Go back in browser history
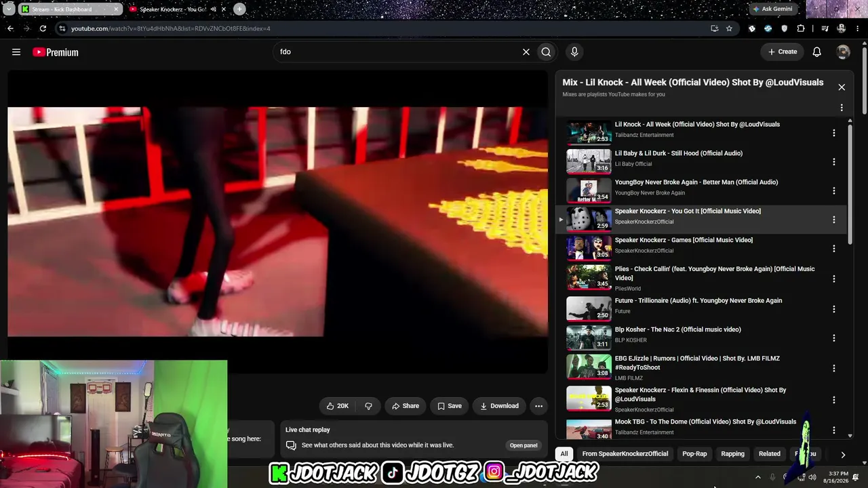868x488 pixels. 10,28
